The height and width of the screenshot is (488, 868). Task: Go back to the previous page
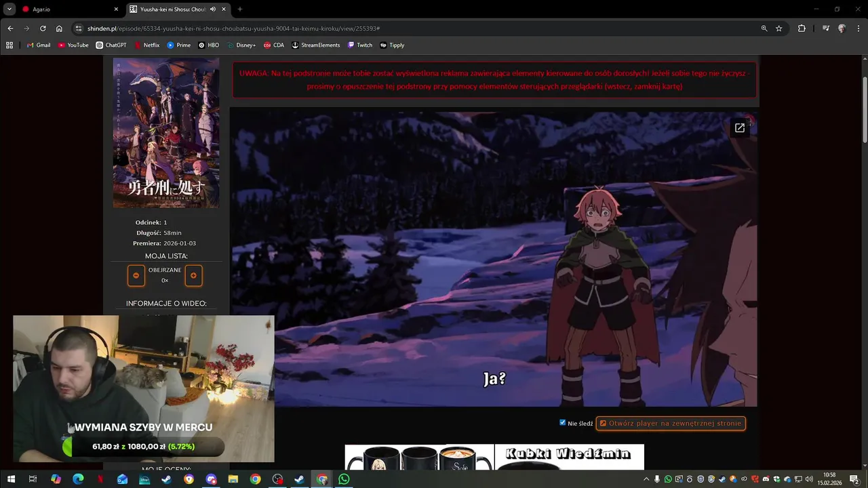[x=10, y=28]
